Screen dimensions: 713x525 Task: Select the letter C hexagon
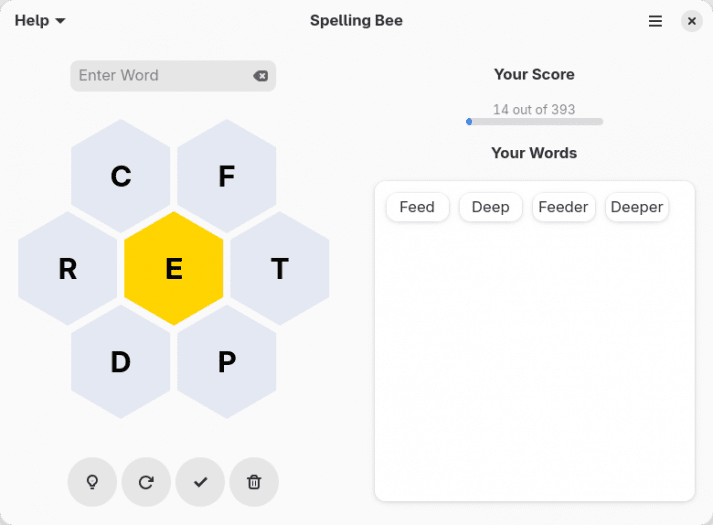[x=121, y=176]
